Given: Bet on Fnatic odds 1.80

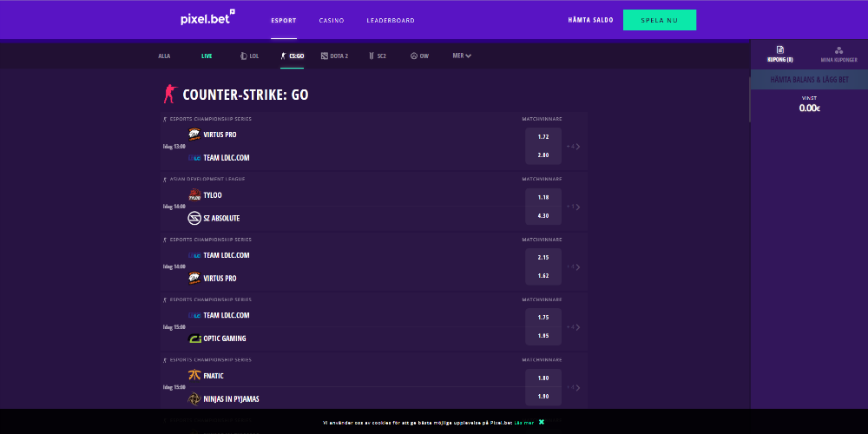Looking at the screenshot, I should point(543,378).
